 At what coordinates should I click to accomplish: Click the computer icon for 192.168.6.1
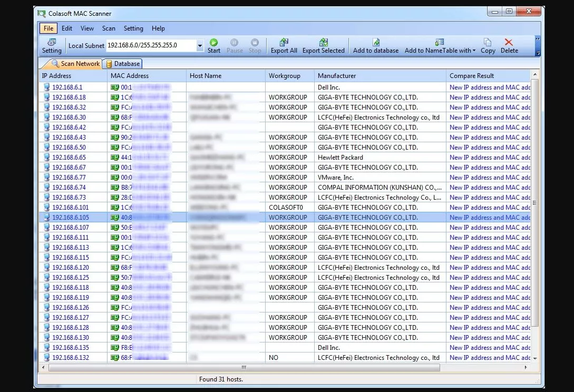tap(46, 87)
